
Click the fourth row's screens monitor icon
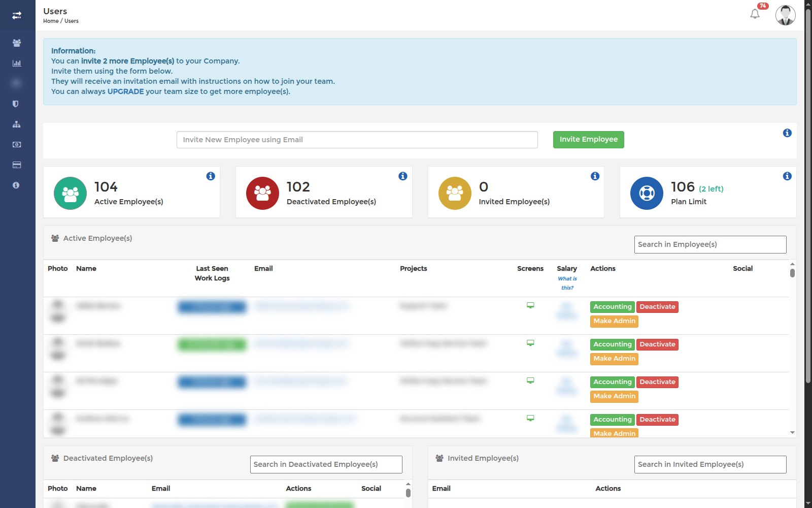[530, 418]
